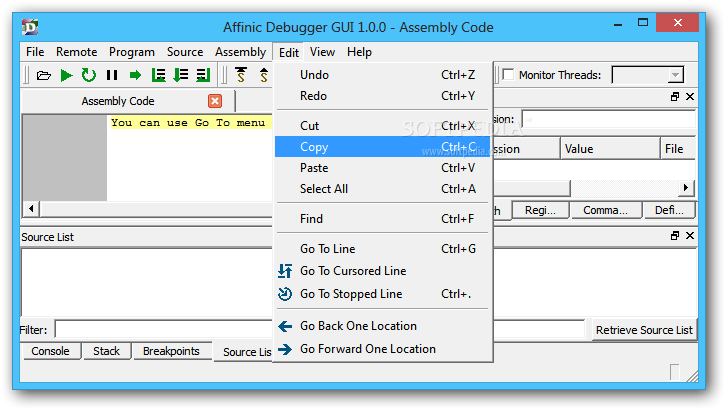Open the File menu
The height and width of the screenshot is (410, 726).
[35, 52]
